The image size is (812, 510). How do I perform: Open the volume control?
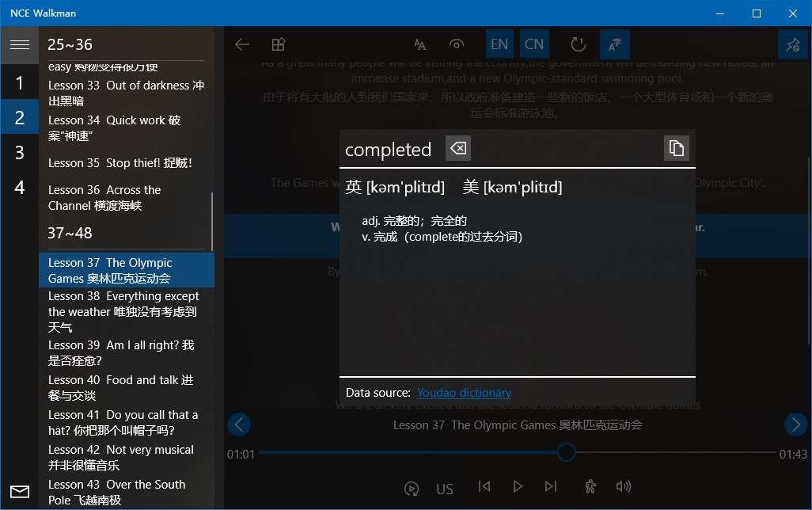click(x=624, y=486)
